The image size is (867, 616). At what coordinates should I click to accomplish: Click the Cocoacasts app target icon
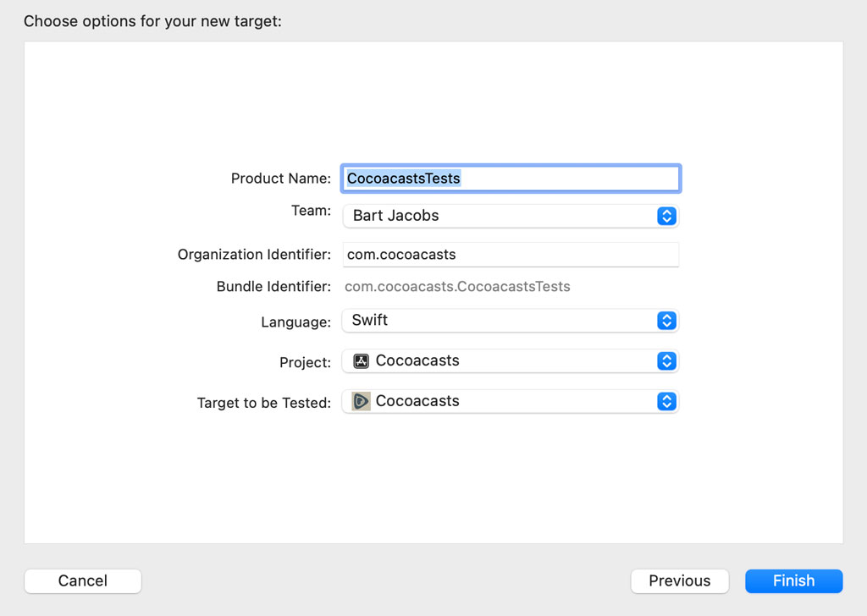click(361, 401)
